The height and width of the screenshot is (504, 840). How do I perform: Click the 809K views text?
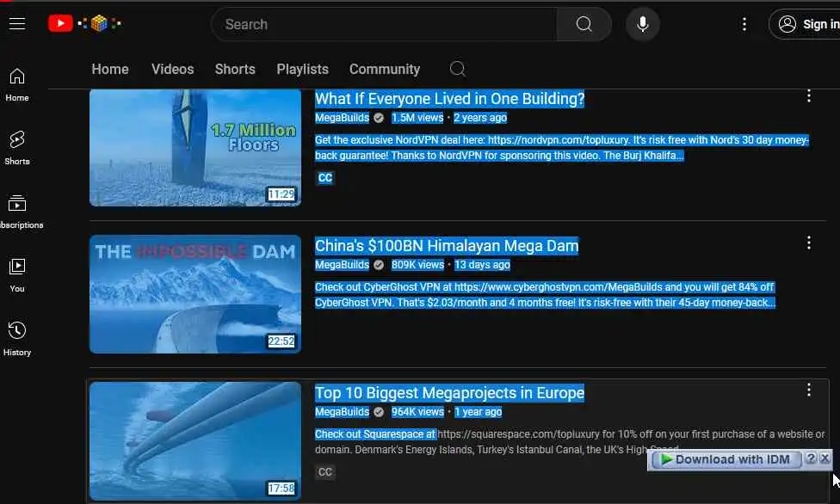click(x=417, y=265)
